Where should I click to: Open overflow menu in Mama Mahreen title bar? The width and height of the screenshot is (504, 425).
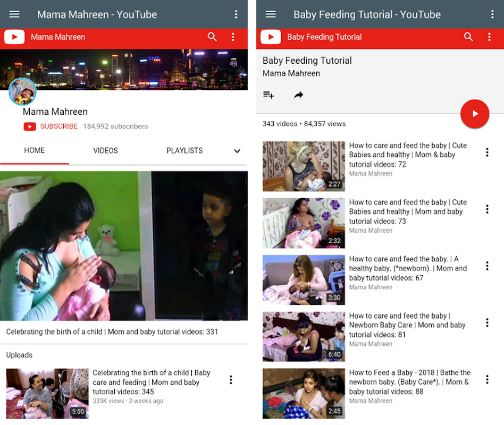pos(236,14)
